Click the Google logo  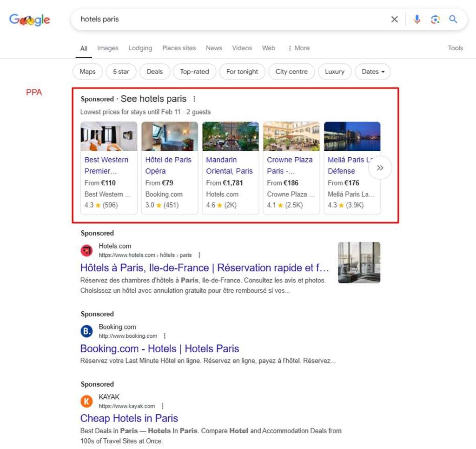[x=30, y=20]
